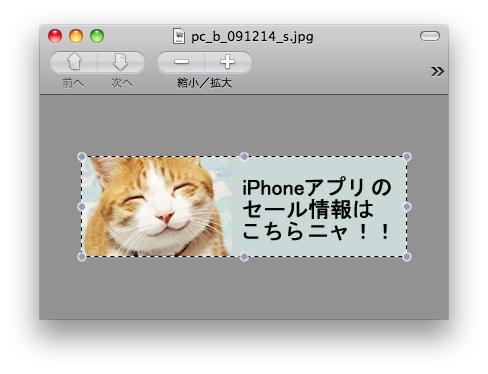Viewport: 488px width, 374px height.
Task: Maximize window using the green button
Action: (x=97, y=36)
